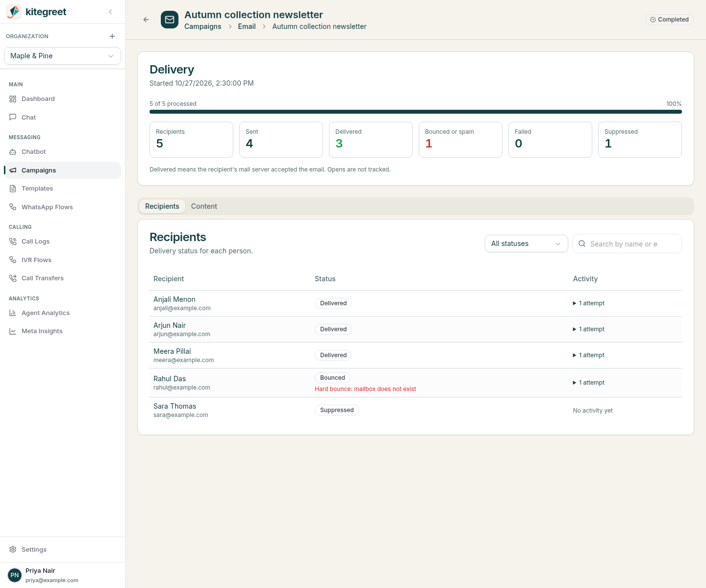Click the Completed status badge
This screenshot has height=588, width=706.
669,20
